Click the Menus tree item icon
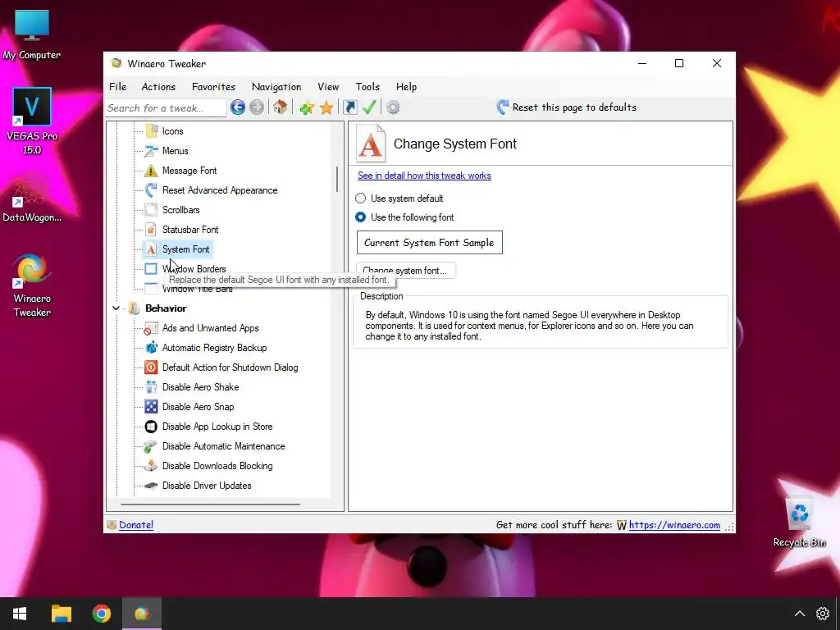The image size is (840, 630). (152, 151)
